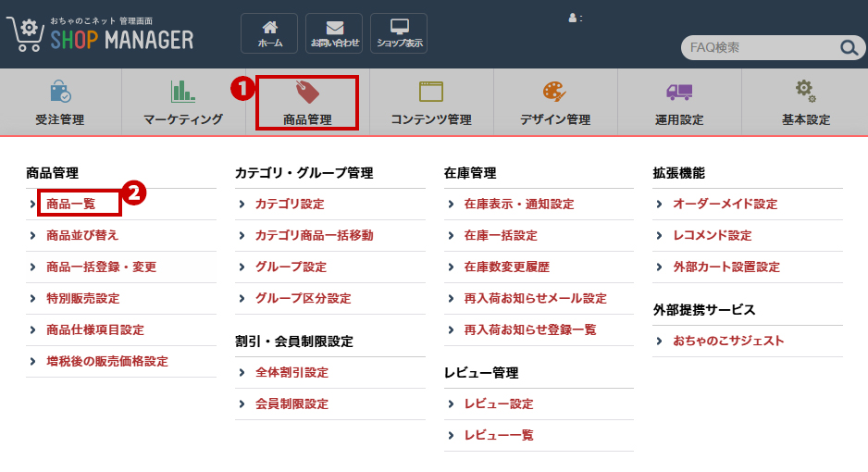Open 基本設定 gears icon

tap(805, 91)
